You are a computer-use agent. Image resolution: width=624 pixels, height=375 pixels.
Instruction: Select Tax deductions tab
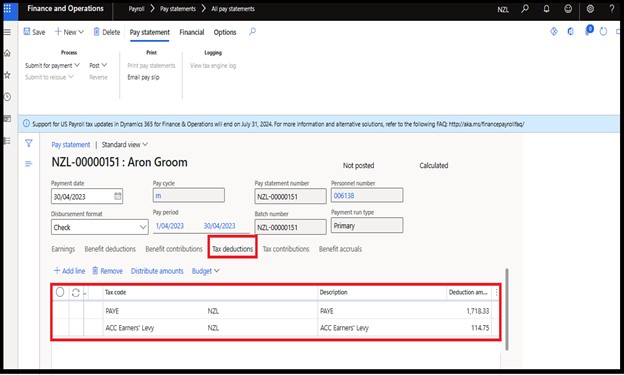[232, 249]
